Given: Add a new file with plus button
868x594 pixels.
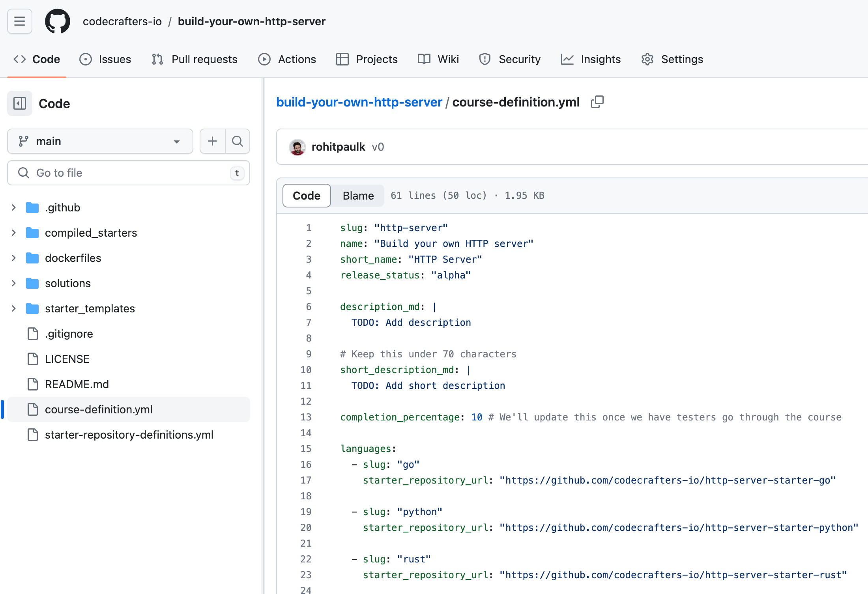Looking at the screenshot, I should tap(212, 141).
